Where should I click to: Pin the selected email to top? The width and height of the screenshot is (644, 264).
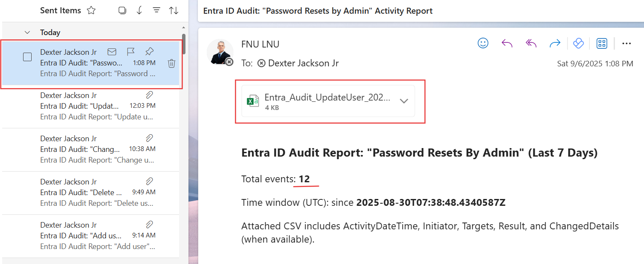[x=149, y=52]
